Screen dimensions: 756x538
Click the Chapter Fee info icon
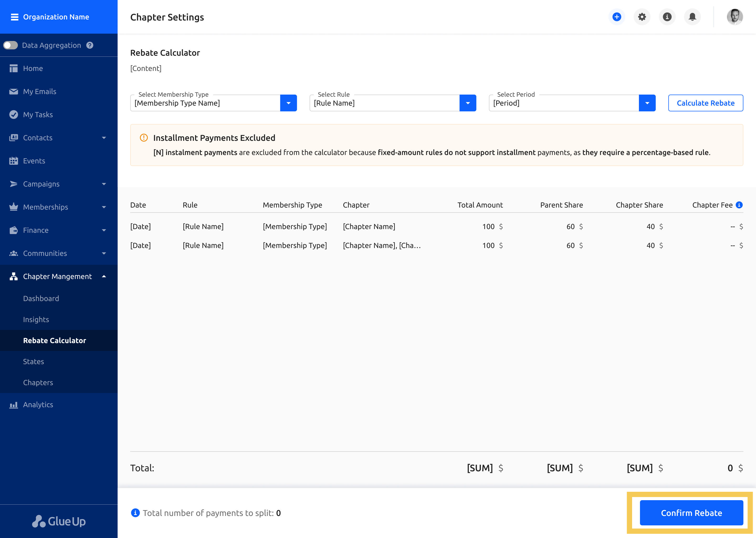[x=739, y=205]
